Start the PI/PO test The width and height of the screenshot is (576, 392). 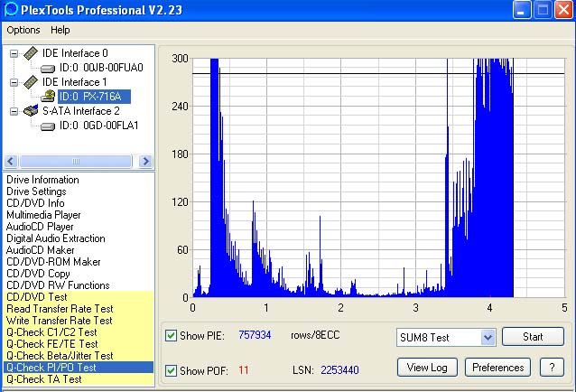[x=533, y=337]
